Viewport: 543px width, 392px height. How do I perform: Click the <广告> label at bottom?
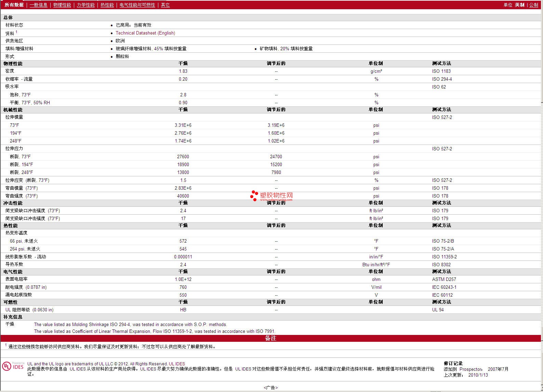271,388
